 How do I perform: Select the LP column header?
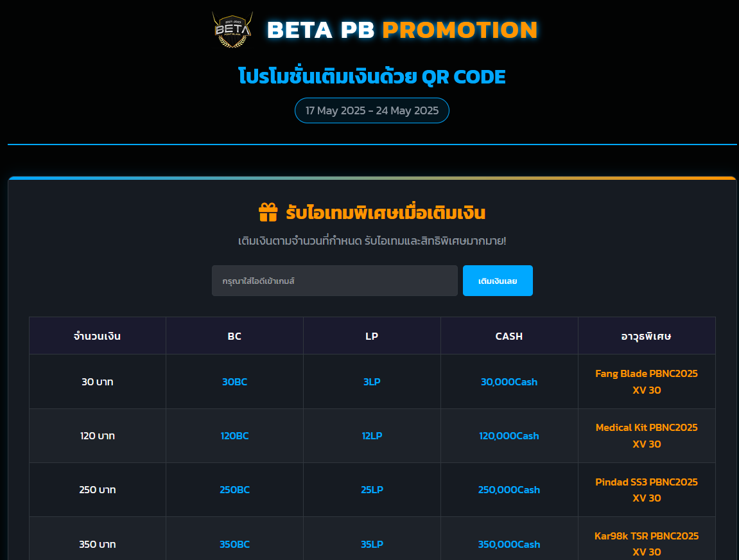(x=372, y=336)
